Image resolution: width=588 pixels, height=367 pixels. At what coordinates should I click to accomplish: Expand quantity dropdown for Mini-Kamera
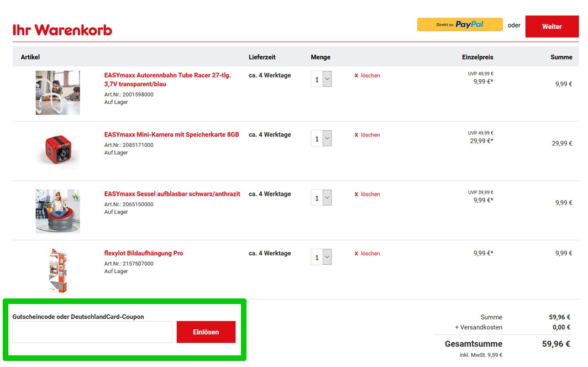tap(321, 138)
